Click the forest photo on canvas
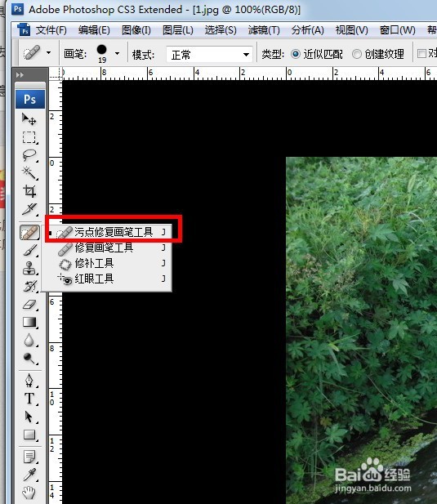 coord(361,330)
